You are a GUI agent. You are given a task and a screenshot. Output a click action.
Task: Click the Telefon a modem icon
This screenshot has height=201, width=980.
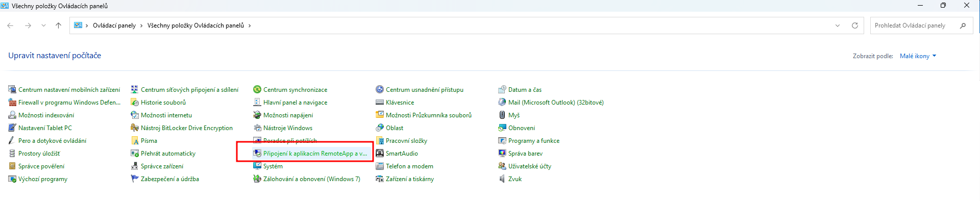point(380,166)
